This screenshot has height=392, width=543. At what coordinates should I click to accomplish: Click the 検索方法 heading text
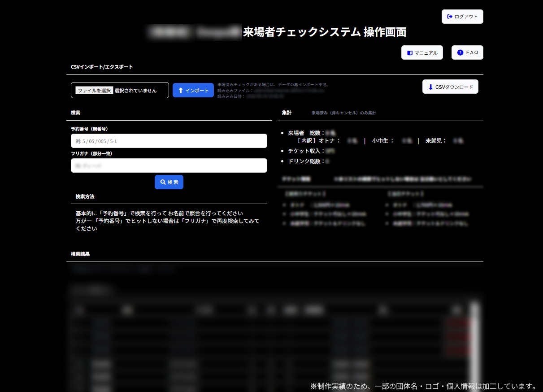point(85,196)
